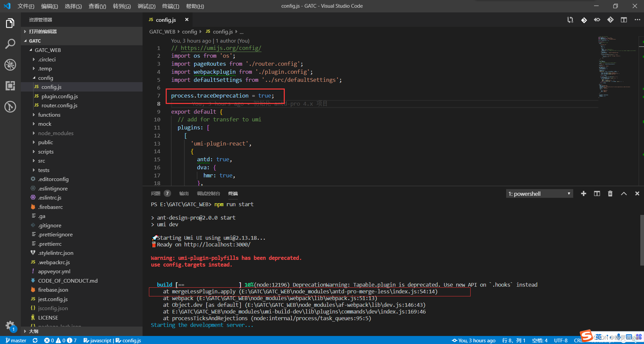Kill the terminal with trash icon
Image resolution: width=644 pixels, height=344 pixels.
click(x=610, y=193)
